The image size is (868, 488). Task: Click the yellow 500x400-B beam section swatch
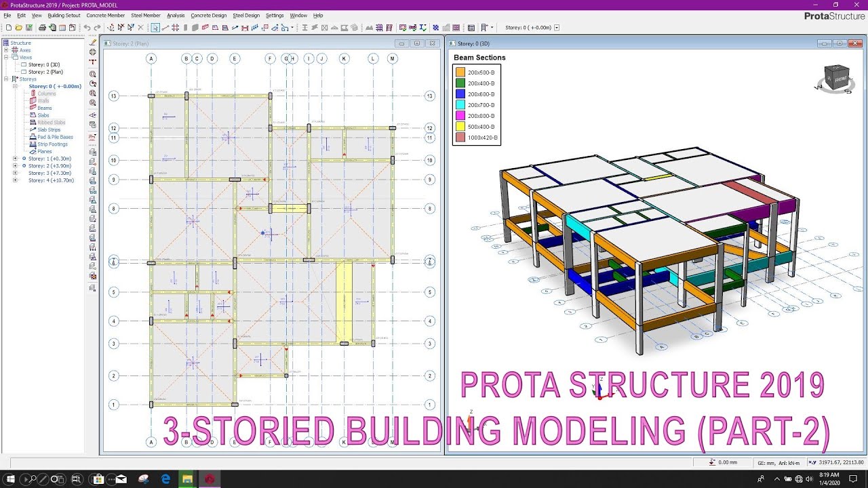click(x=460, y=126)
